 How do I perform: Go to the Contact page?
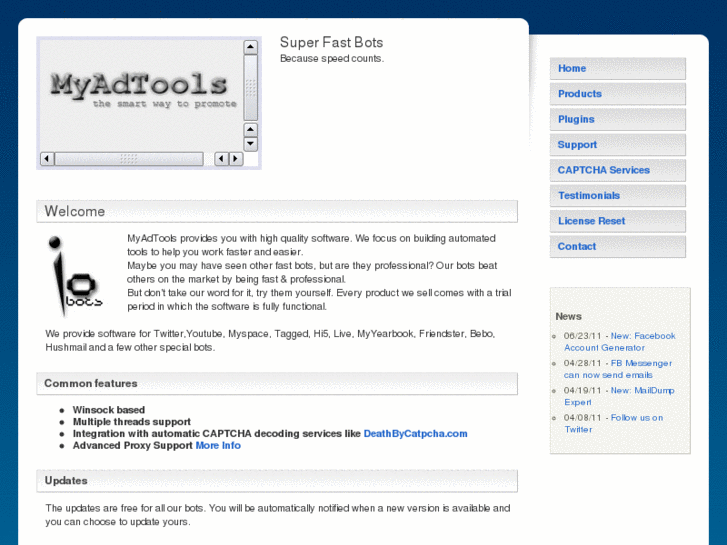click(x=618, y=247)
